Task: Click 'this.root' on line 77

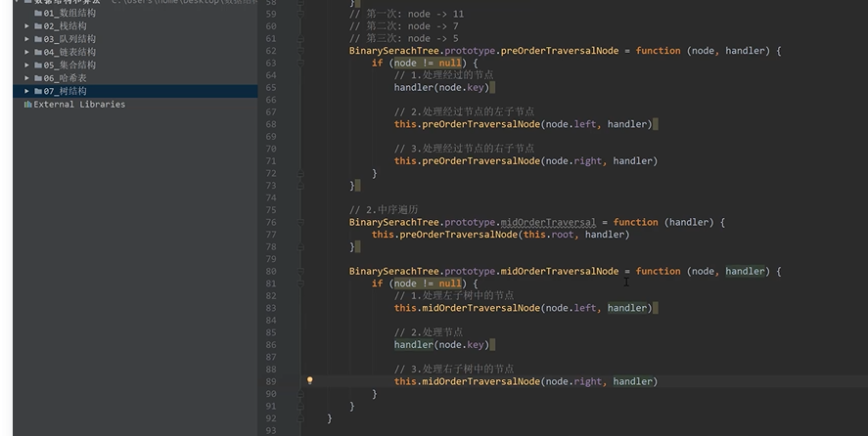Action: coord(549,235)
